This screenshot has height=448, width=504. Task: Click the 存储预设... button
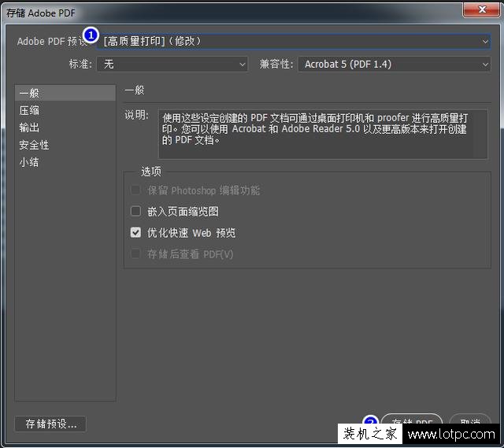(x=50, y=424)
